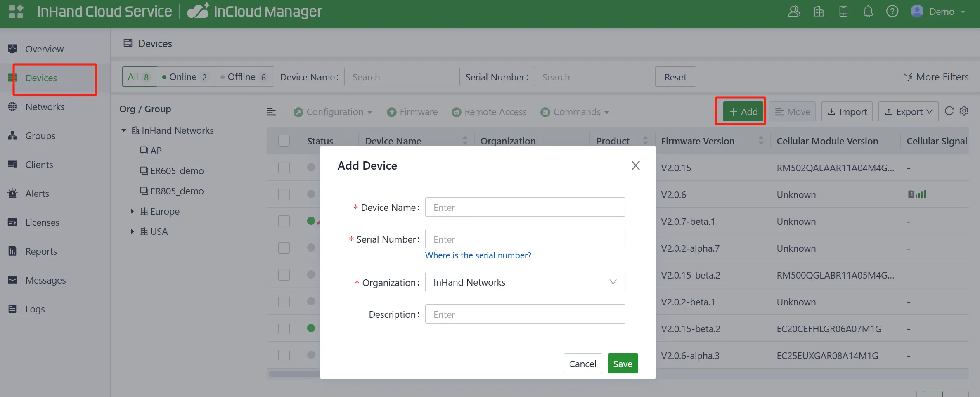The image size is (980, 397).
Task: Open the Export dropdown
Action: [x=908, y=111]
